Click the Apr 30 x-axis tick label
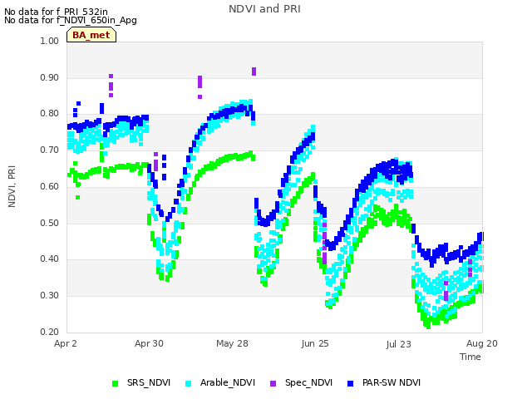The image size is (532, 399). (x=149, y=343)
